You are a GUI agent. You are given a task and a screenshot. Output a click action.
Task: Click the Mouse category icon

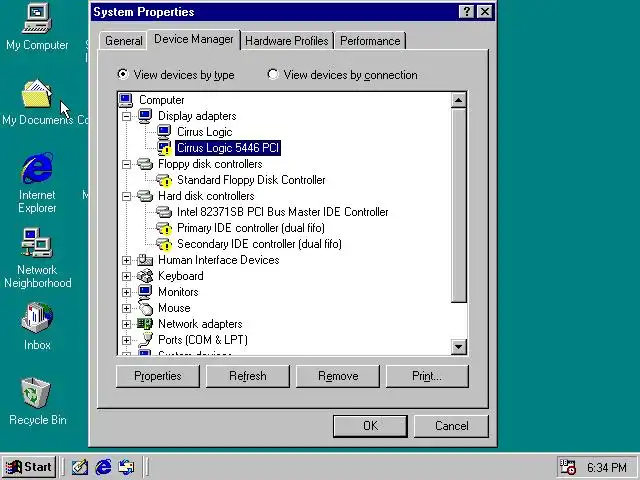pyautogui.click(x=145, y=307)
